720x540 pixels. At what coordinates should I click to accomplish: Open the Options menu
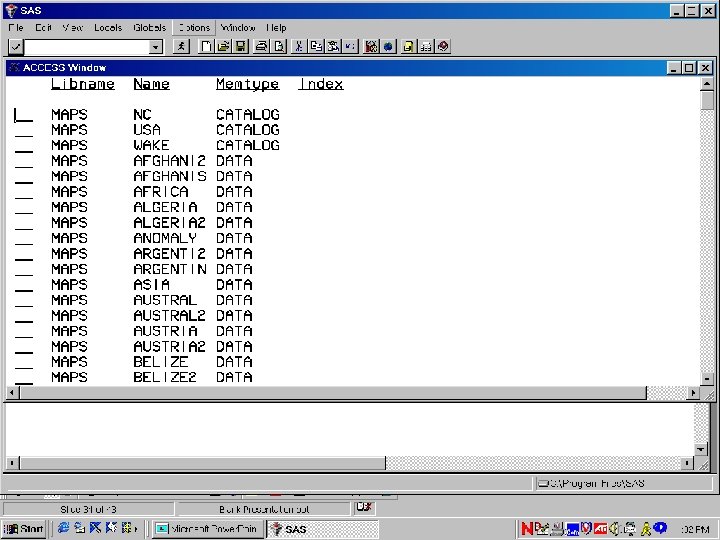[x=194, y=28]
